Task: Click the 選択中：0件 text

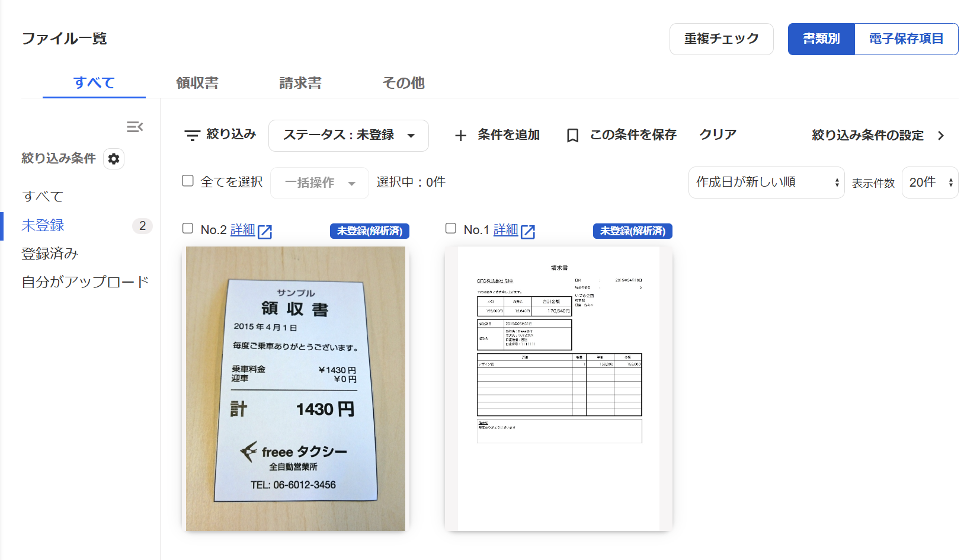Action: pos(411,183)
